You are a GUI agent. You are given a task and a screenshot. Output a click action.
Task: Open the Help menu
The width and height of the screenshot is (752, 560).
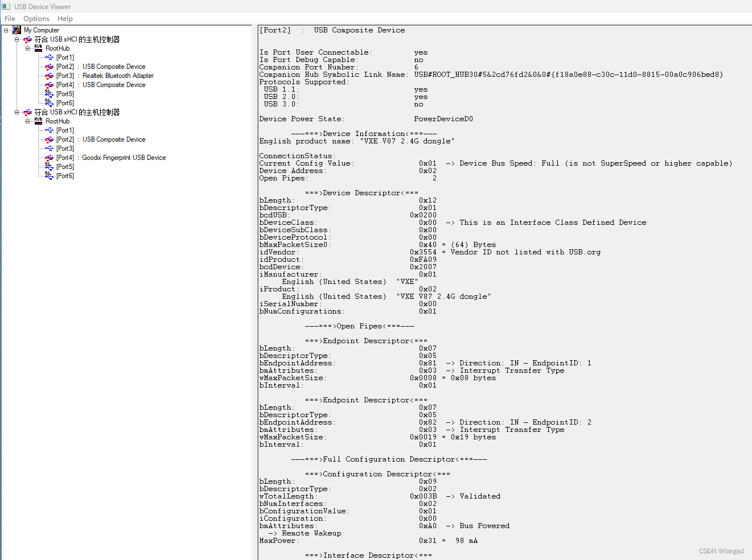[65, 19]
